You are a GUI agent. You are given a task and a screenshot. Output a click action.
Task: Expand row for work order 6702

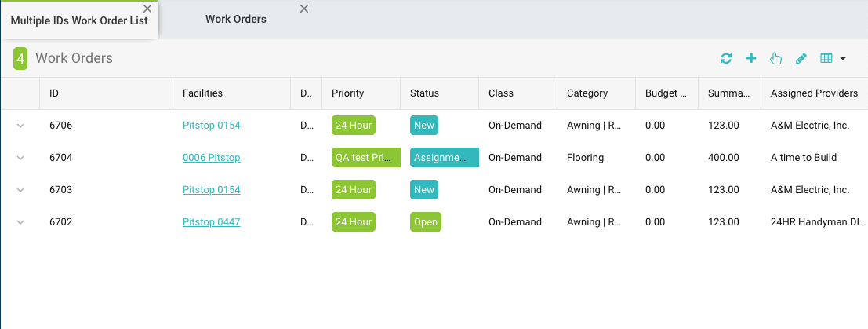click(x=20, y=222)
